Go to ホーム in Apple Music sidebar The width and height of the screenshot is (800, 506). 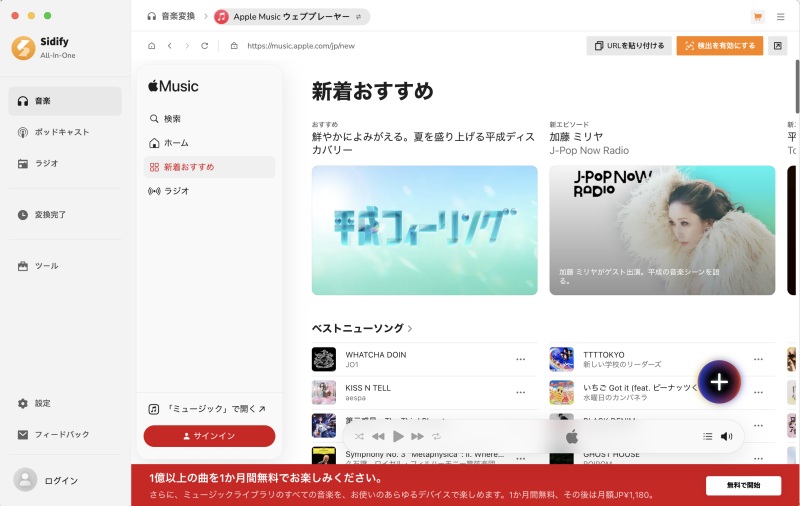[209, 143]
